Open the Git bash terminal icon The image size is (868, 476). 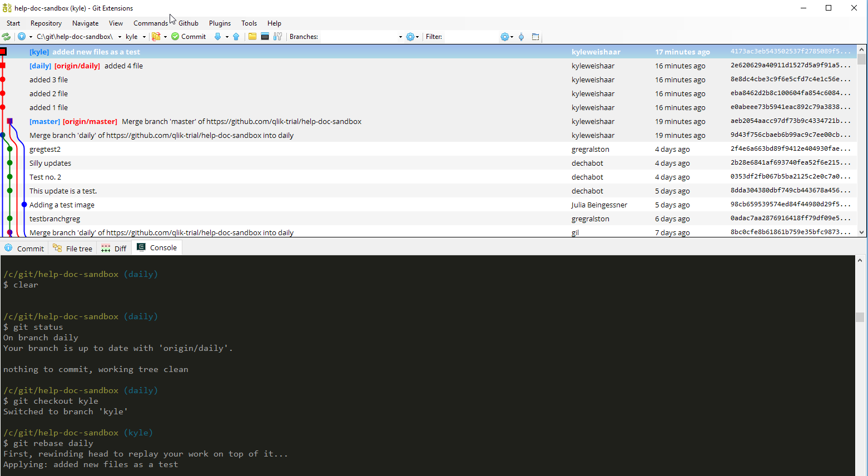(265, 37)
